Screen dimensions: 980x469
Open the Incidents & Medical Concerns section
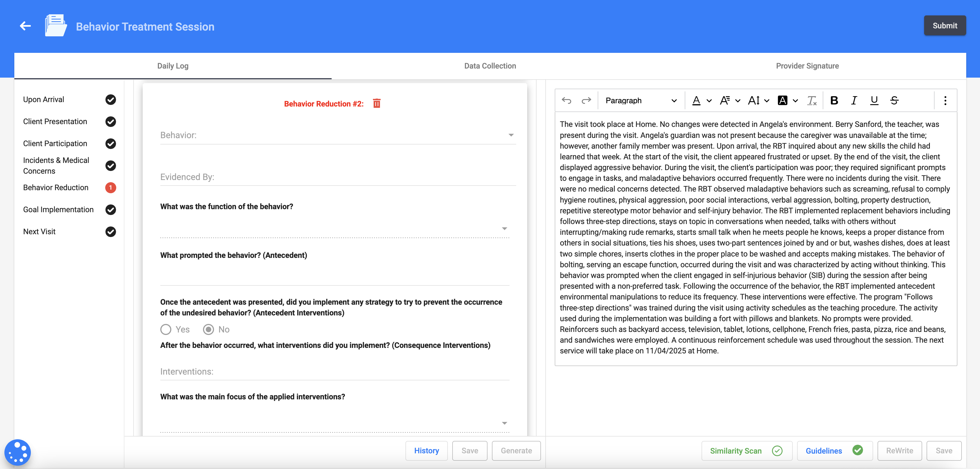tap(70, 166)
